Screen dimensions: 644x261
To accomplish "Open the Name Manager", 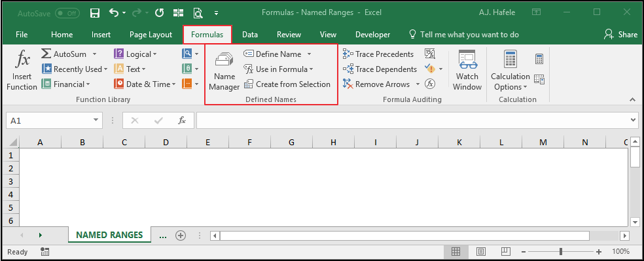I will tap(224, 71).
